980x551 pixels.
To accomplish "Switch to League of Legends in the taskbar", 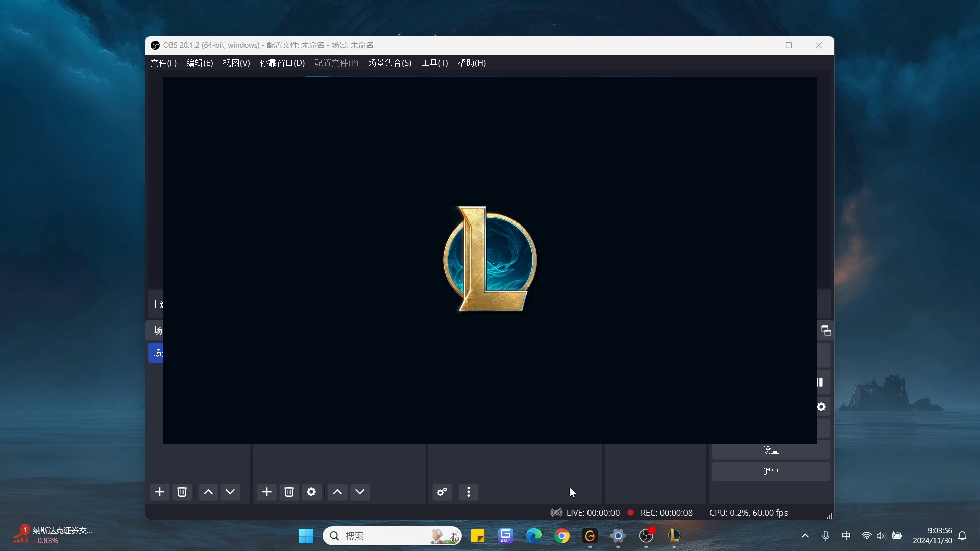I will [674, 536].
